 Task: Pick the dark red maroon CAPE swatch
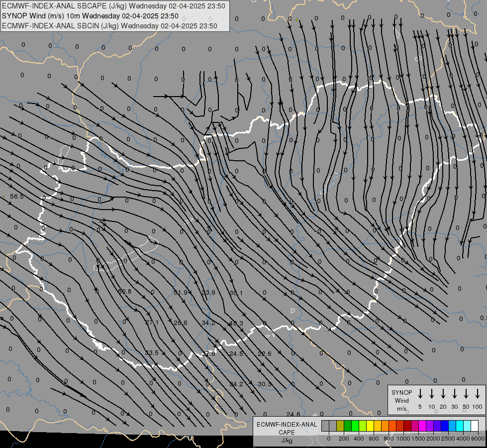click(x=407, y=426)
